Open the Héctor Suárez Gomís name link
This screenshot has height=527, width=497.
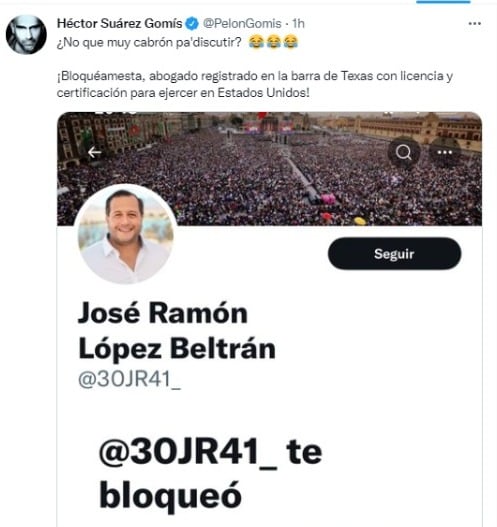[120, 24]
